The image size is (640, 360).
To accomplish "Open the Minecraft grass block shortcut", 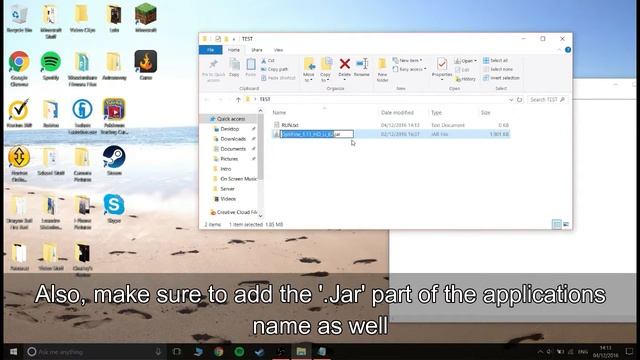I will 146,18.
